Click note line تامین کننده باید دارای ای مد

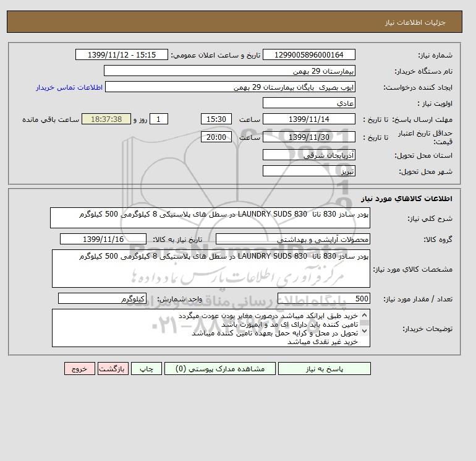point(289,324)
